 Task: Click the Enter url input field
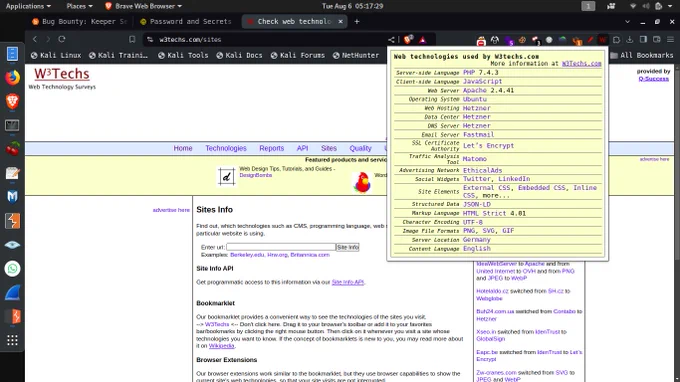281,247
